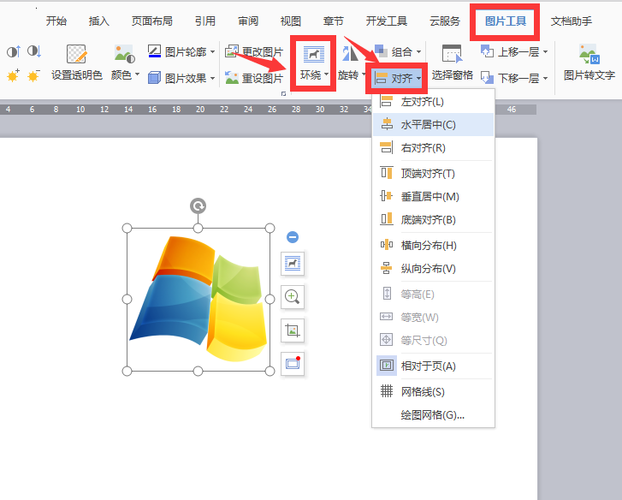Expand the 下移一层 dropdown arrow
Viewport: 622px width, 500px height.
(x=545, y=78)
